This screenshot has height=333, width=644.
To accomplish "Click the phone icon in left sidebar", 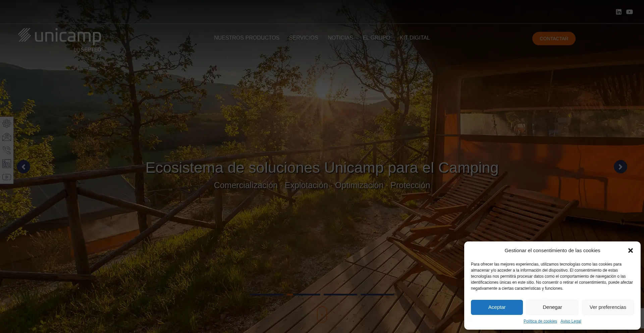I will (7, 150).
